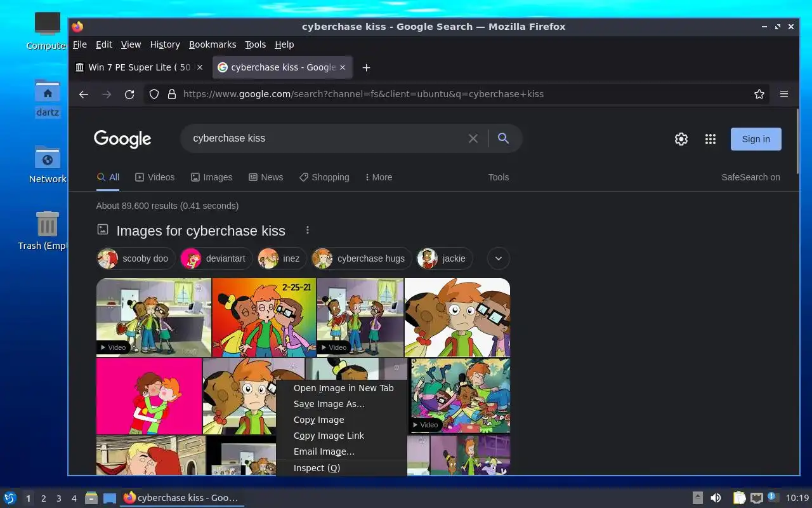Bookmark this page with the star icon
The width and height of the screenshot is (812, 508).
(x=759, y=94)
